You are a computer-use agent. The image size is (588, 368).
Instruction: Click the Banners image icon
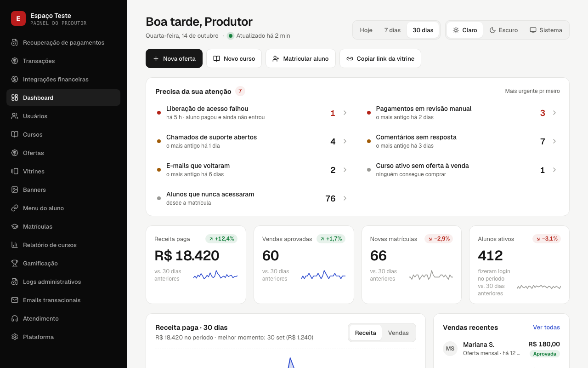(15, 190)
